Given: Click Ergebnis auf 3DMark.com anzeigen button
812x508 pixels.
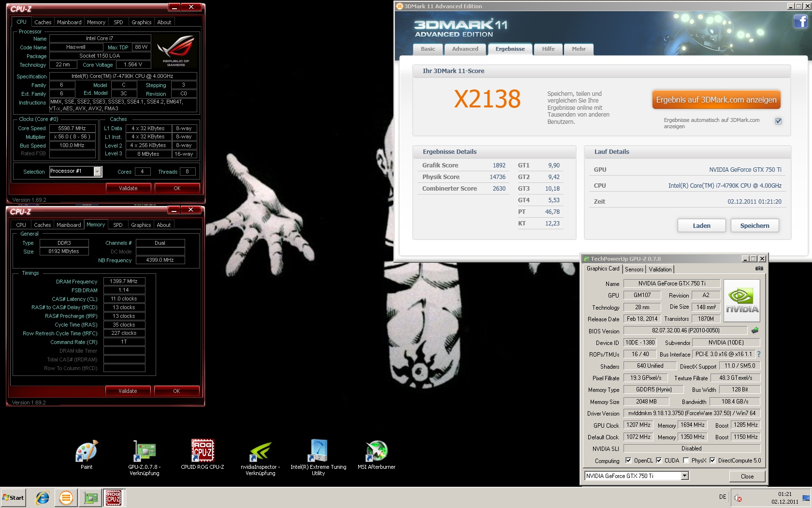Looking at the screenshot, I should 716,100.
